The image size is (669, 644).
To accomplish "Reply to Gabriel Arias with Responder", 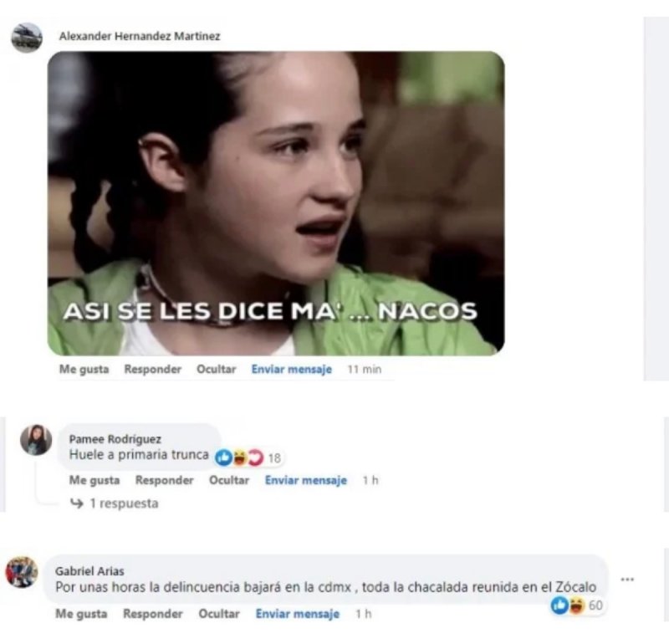I will (153, 614).
